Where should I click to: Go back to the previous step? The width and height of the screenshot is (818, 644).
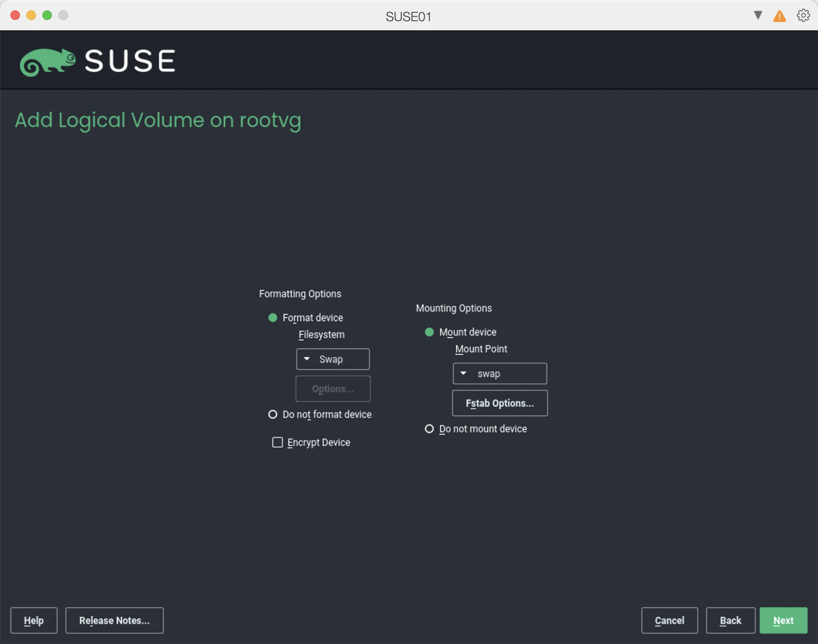click(731, 620)
